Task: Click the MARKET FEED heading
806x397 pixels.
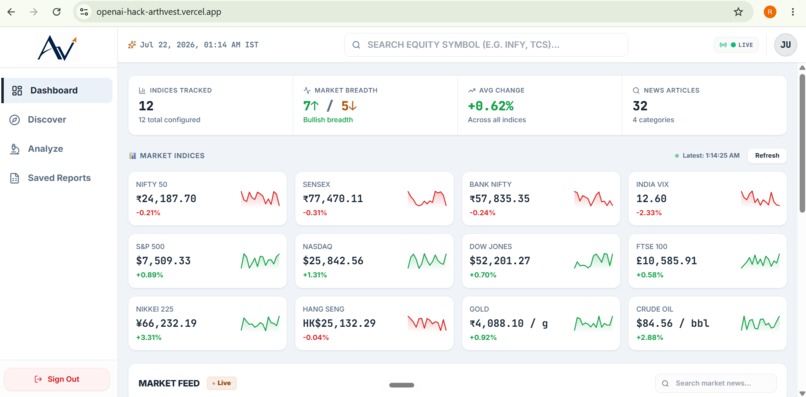Action: point(169,384)
